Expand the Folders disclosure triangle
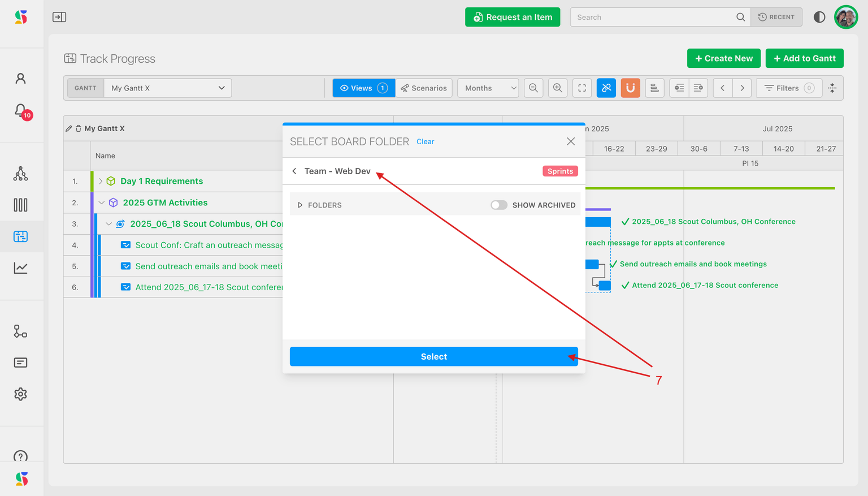The image size is (868, 496). 300,205
